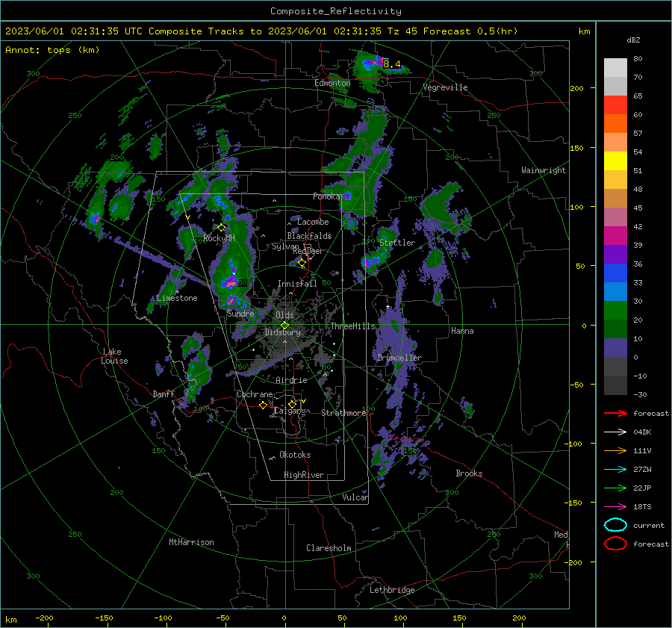The height and width of the screenshot is (628, 672).
Task: Click the Claresholm city label
Action: click(329, 548)
